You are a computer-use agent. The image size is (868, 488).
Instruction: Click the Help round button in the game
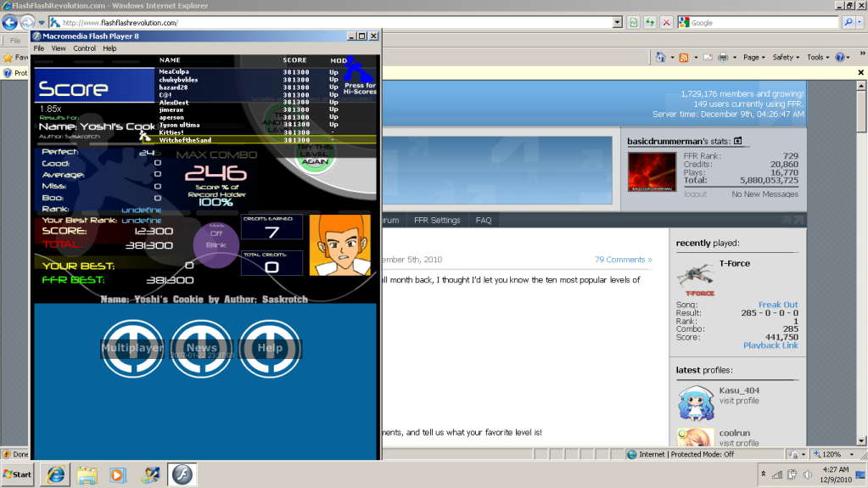click(x=270, y=349)
